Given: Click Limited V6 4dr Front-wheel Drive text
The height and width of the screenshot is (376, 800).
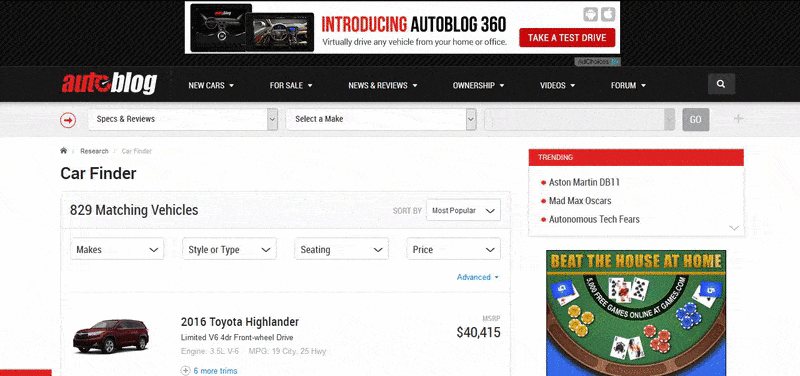Looking at the screenshot, I should tap(237, 338).
